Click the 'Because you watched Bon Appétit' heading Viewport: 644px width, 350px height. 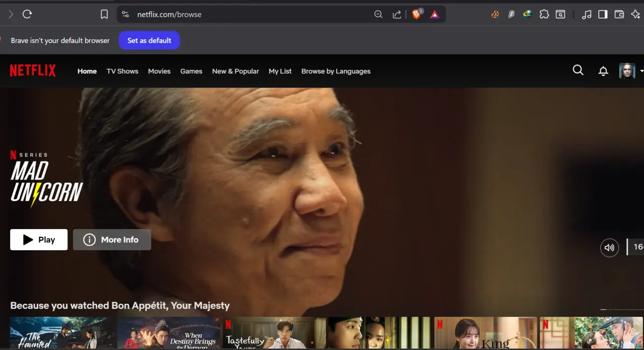pos(120,305)
